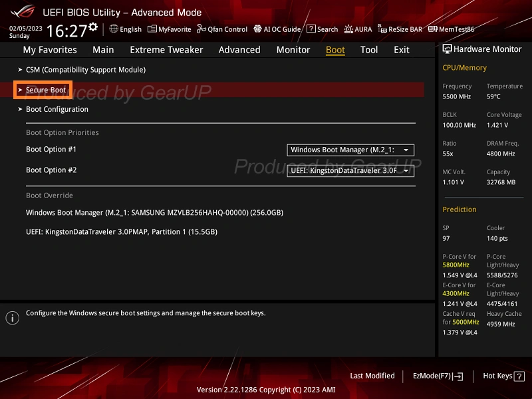The height and width of the screenshot is (399, 532).
Task: Open Qfan Control fan icon
Action: click(201, 29)
